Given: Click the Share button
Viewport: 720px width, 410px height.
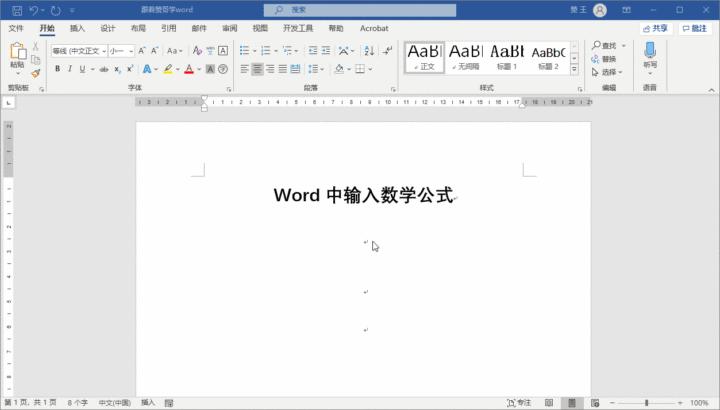Looking at the screenshot, I should tap(655, 28).
